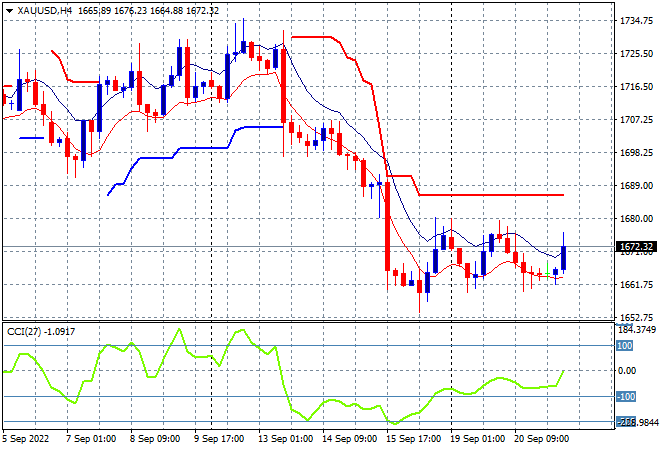Screen dimensions: 660x450
Task: Click the triangle arrow beside XAUUSD,H4
Action: pos(9,11)
